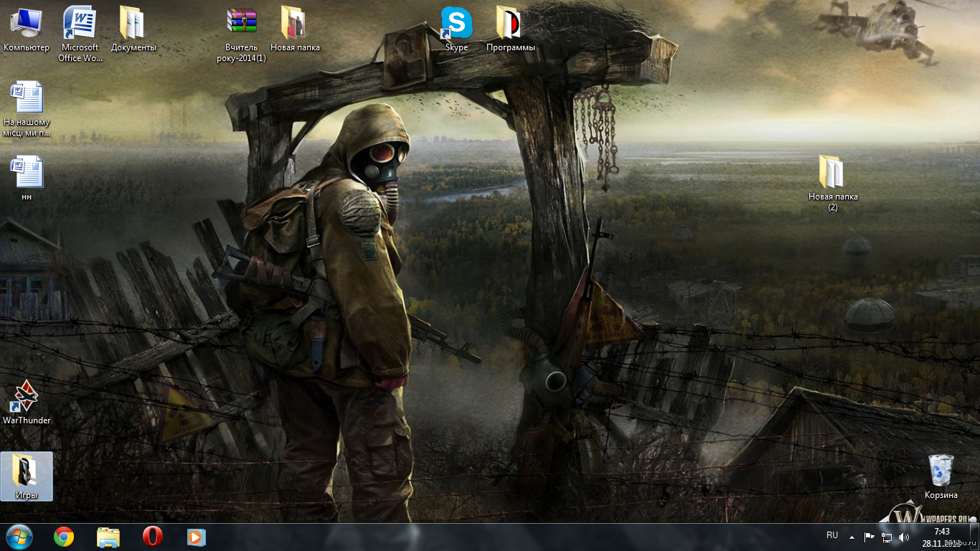Open the volume speaker icon
The image size is (980, 551).
(x=904, y=537)
